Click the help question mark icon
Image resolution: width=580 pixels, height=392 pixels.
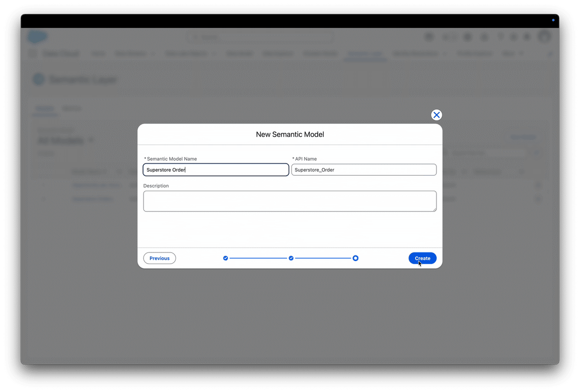500,36
